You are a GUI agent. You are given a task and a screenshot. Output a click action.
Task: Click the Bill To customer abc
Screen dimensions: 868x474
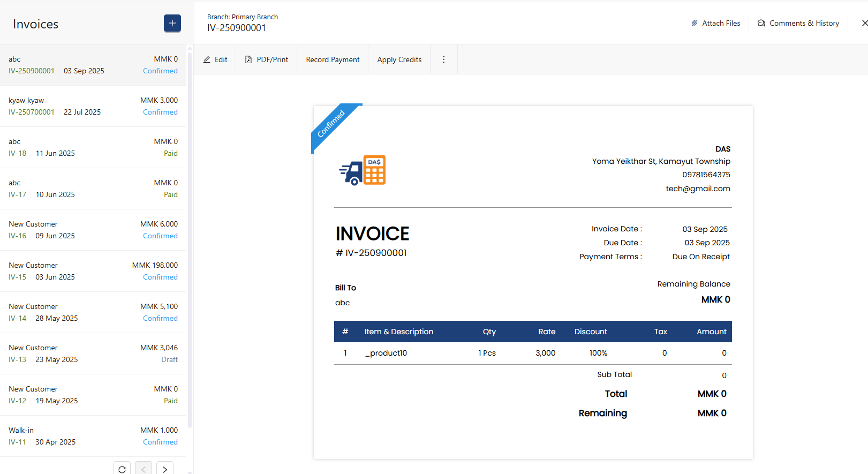pyautogui.click(x=342, y=303)
